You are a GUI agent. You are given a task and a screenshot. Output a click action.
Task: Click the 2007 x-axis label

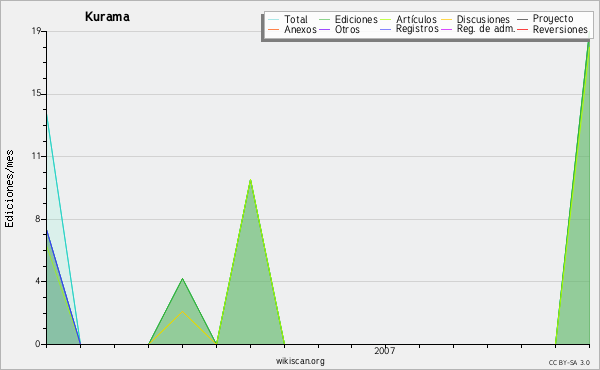[x=385, y=351]
